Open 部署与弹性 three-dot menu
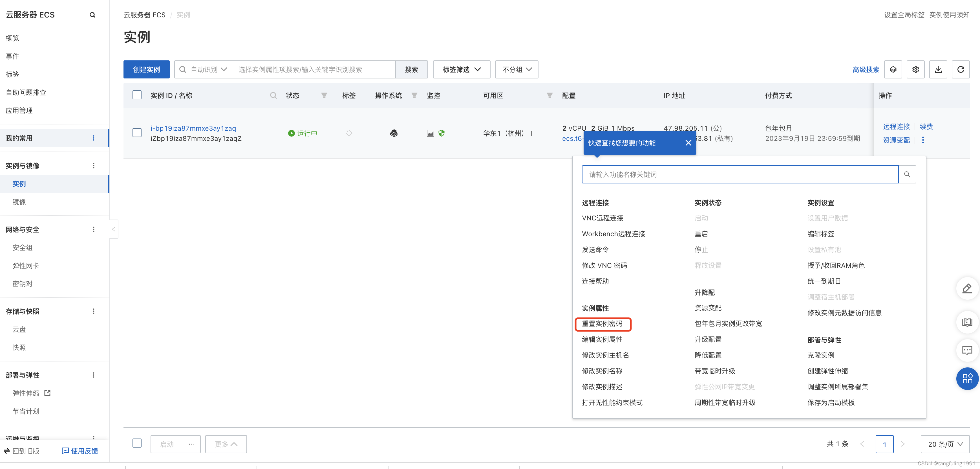 pos(94,375)
